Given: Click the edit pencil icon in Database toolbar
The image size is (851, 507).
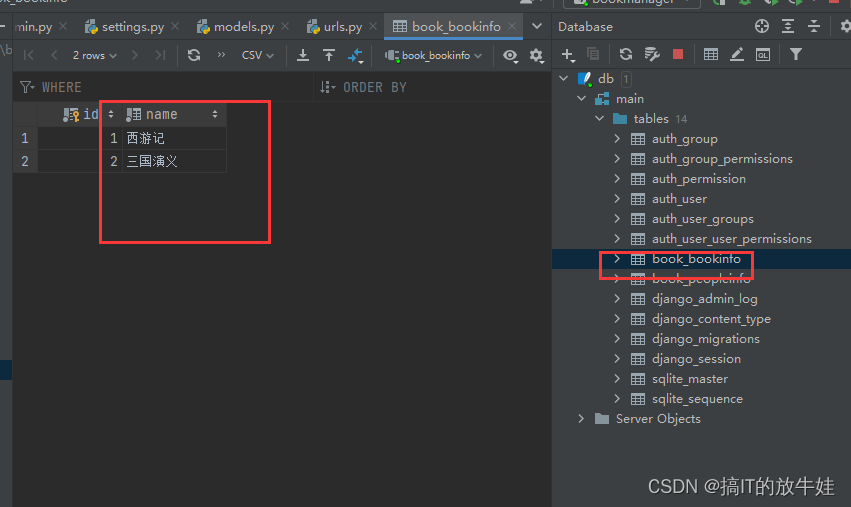Looking at the screenshot, I should [736, 54].
